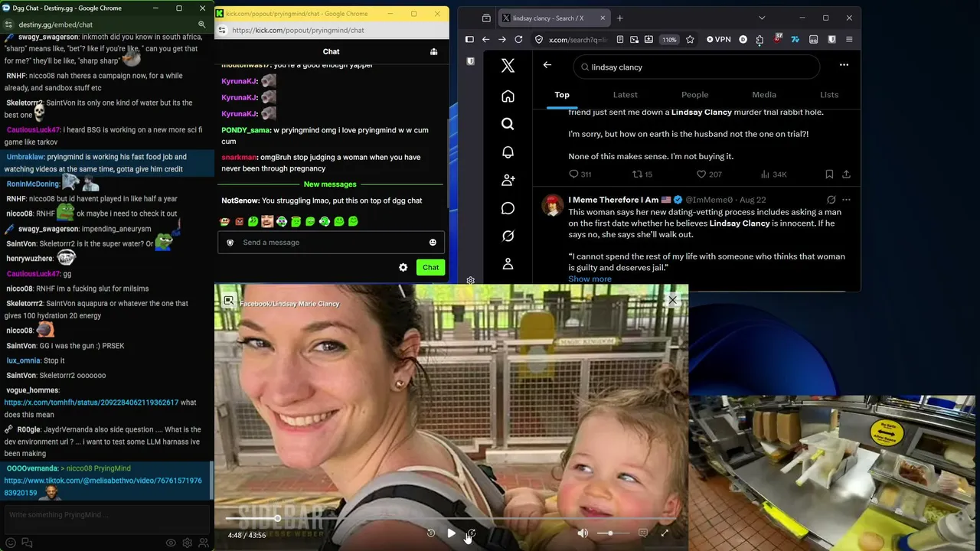Open tomhfh x.com status link in Dgg chat
Viewport: 980px width, 551px height.
click(91, 403)
